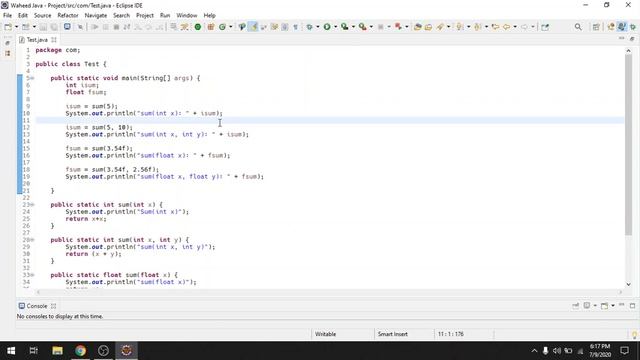
Task: Open the New Java Class dropdown arrow
Action: 231,27
